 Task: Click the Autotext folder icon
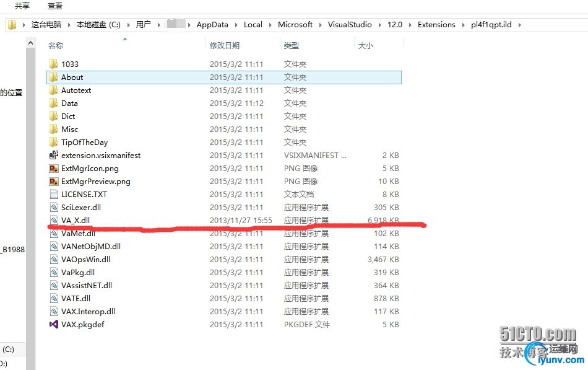(x=54, y=90)
